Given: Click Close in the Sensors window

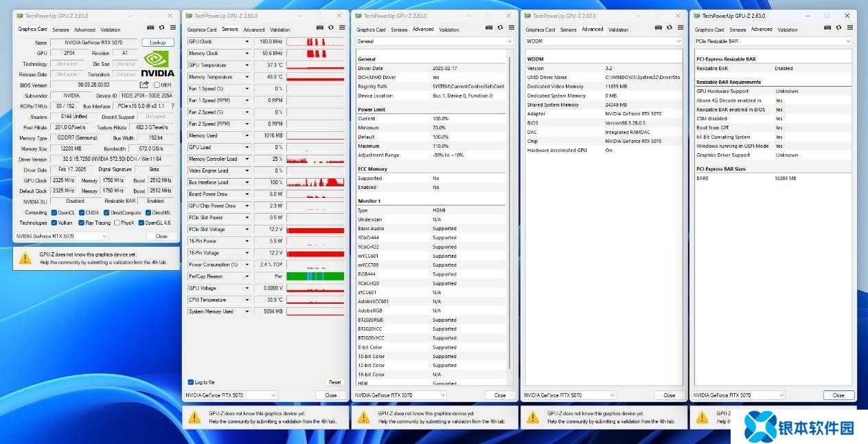Looking at the screenshot, I should [x=331, y=395].
